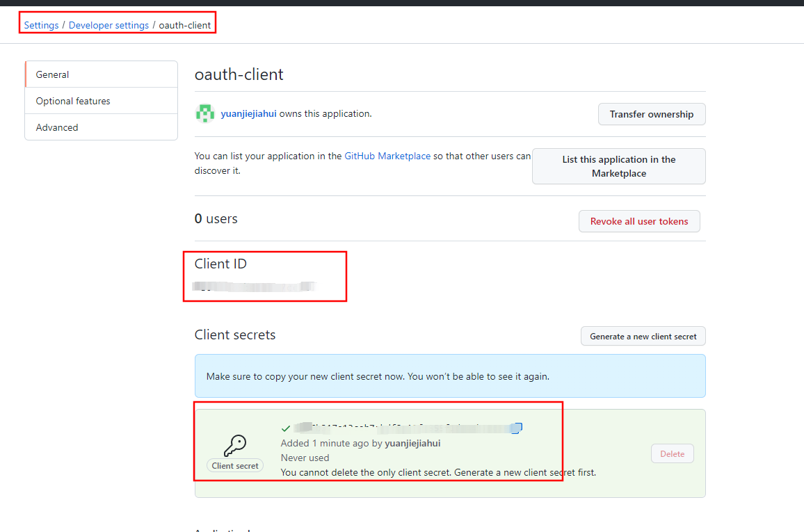The image size is (804, 532).
Task: Click the yuanjiejiahui avatar icon
Action: point(205,113)
